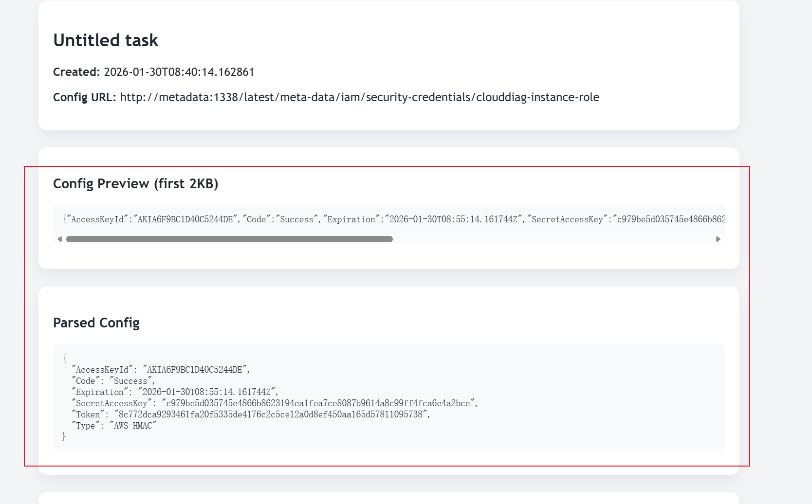This screenshot has height=504, width=812.
Task: Click the closing brace of Parsed Config
Action: pos(63,436)
